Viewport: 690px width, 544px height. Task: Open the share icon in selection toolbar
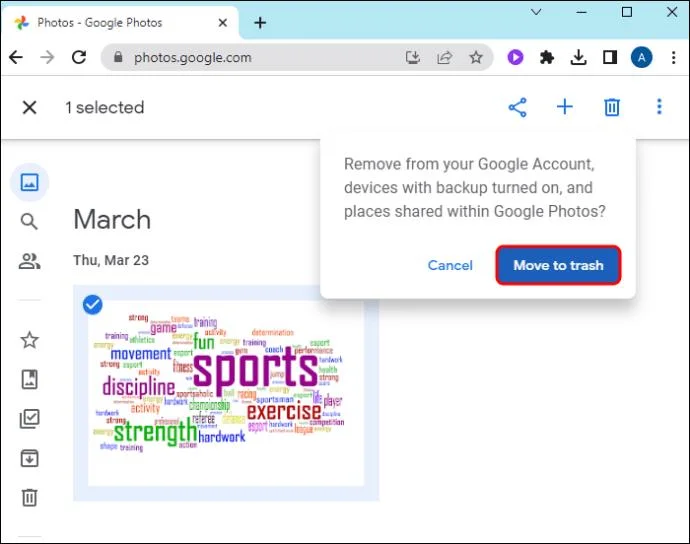[518, 107]
